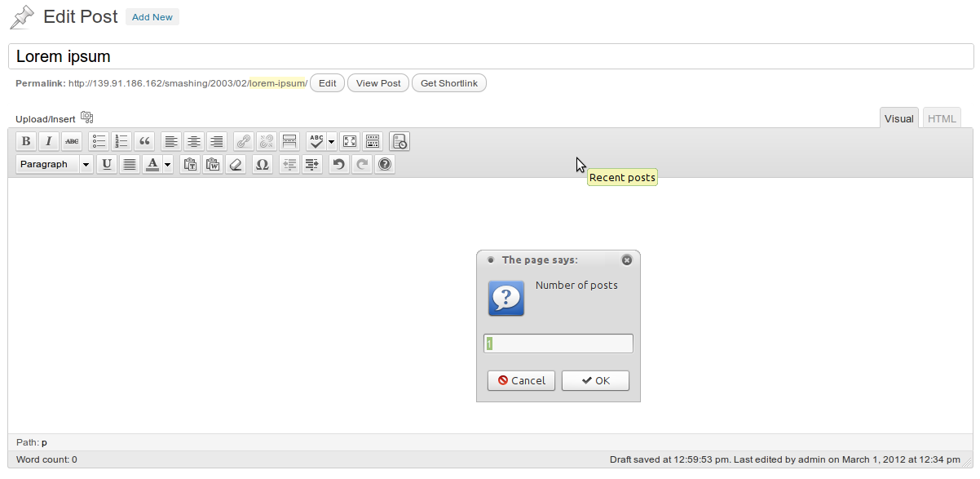The width and height of the screenshot is (980, 479).
Task: Click the unlink icon
Action: pyautogui.click(x=266, y=141)
